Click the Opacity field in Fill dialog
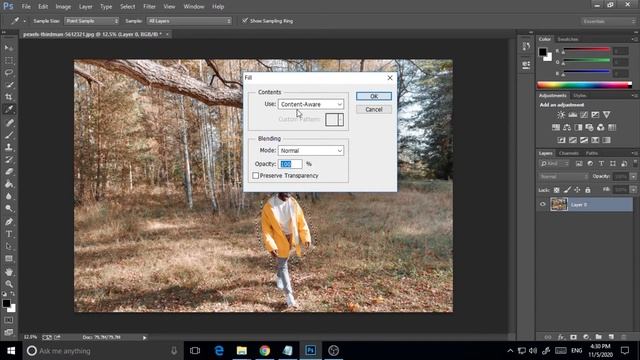Image resolution: width=640 pixels, height=360 pixels. pyautogui.click(x=290, y=164)
